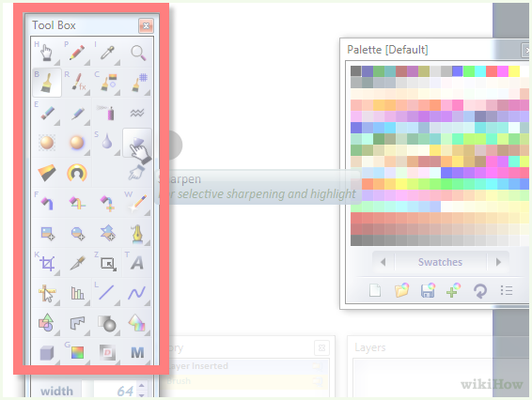Open the histogram bars tool

point(77,293)
